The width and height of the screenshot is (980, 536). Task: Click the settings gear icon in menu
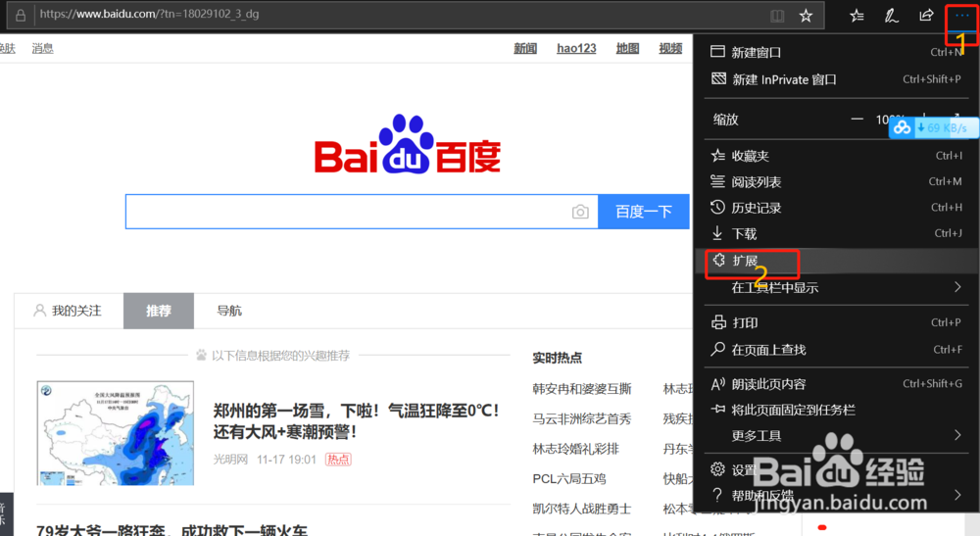[717, 468]
